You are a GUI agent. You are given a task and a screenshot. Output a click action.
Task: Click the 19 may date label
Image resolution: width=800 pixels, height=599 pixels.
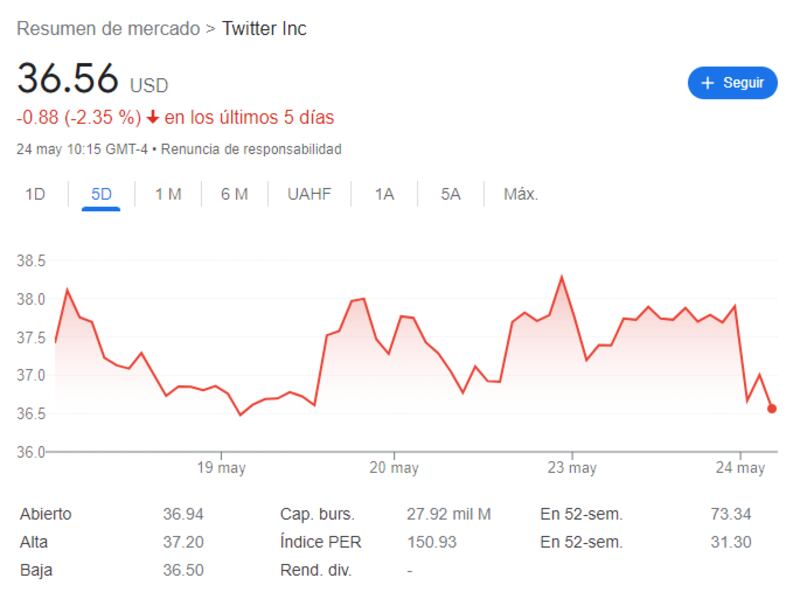coord(221,468)
